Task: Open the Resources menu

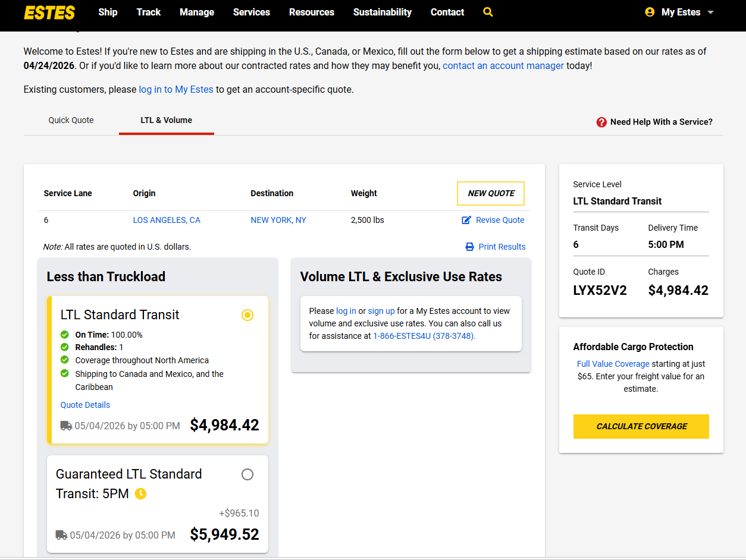Action: (312, 12)
